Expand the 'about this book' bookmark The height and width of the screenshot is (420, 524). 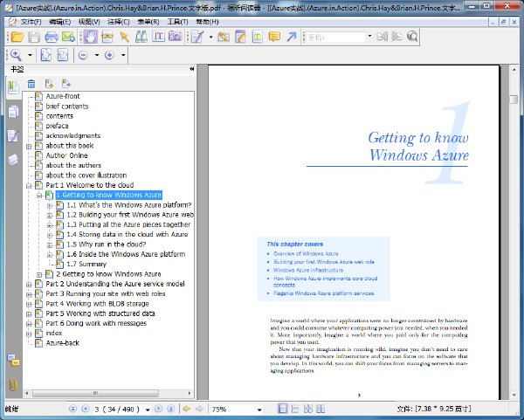tap(29, 147)
